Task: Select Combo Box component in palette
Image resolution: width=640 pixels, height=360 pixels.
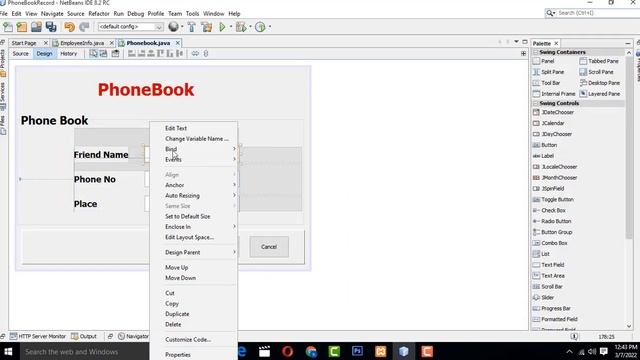Action: (550, 243)
